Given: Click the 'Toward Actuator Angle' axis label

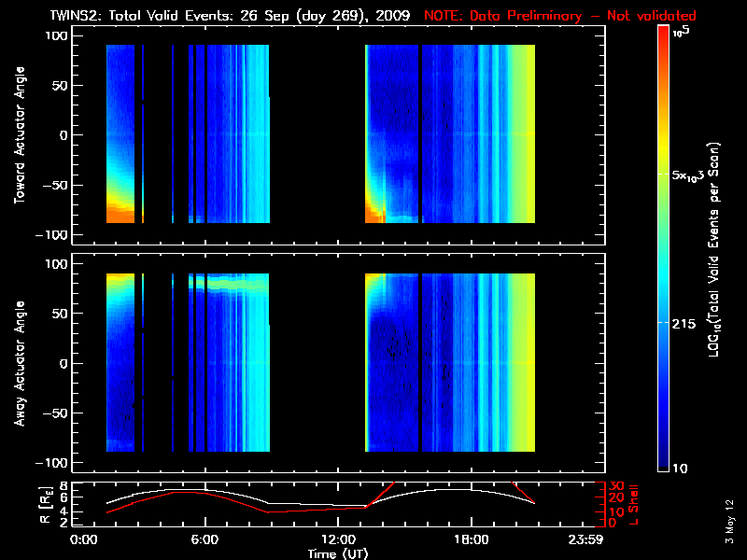Looking at the screenshot, I should coord(18,135).
